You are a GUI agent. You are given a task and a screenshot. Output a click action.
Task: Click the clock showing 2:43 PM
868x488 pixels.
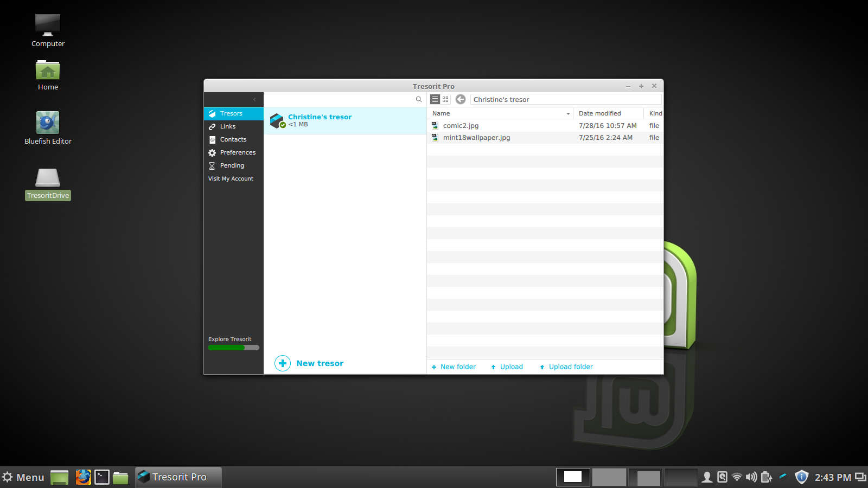coord(833,478)
